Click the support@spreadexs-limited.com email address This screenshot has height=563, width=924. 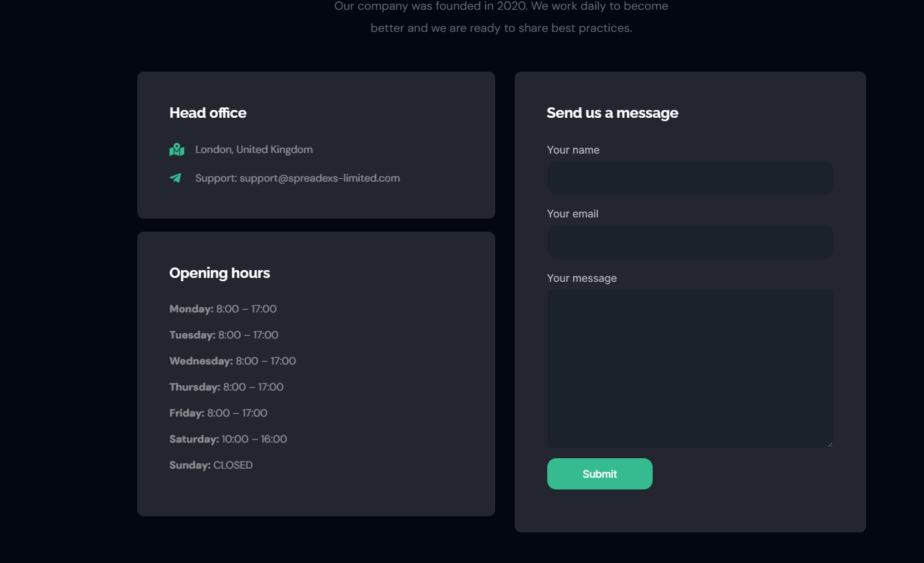(319, 178)
